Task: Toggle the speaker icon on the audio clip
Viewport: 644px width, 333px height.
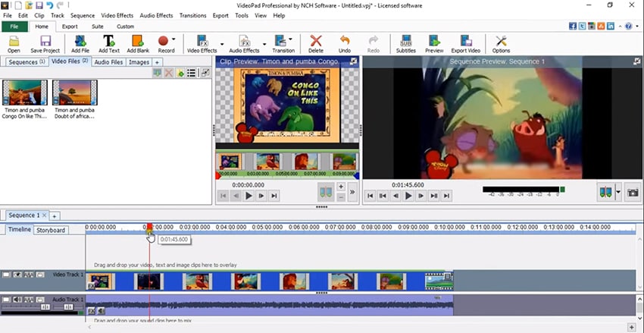Action: pyautogui.click(x=101, y=311)
